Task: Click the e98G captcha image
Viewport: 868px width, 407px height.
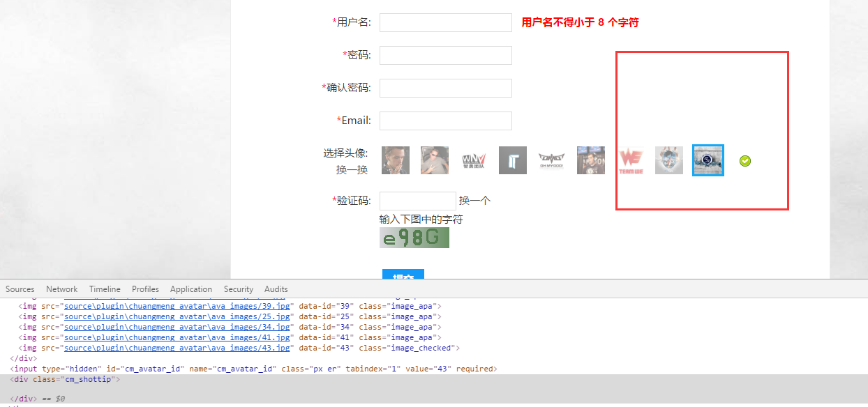Action: 414,238
